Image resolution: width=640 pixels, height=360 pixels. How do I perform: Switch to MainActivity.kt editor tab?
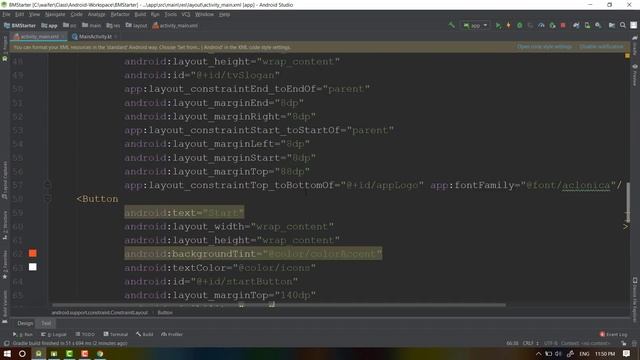pos(92,36)
